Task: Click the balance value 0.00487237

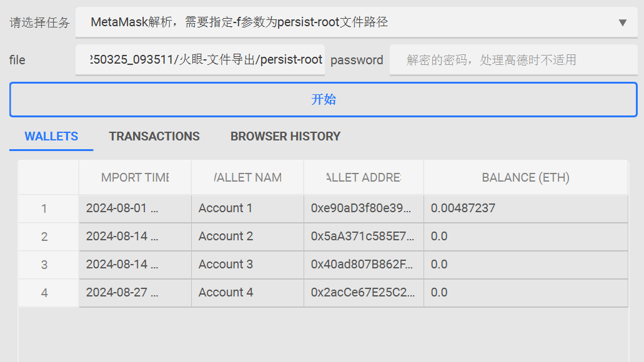Action: coord(463,208)
